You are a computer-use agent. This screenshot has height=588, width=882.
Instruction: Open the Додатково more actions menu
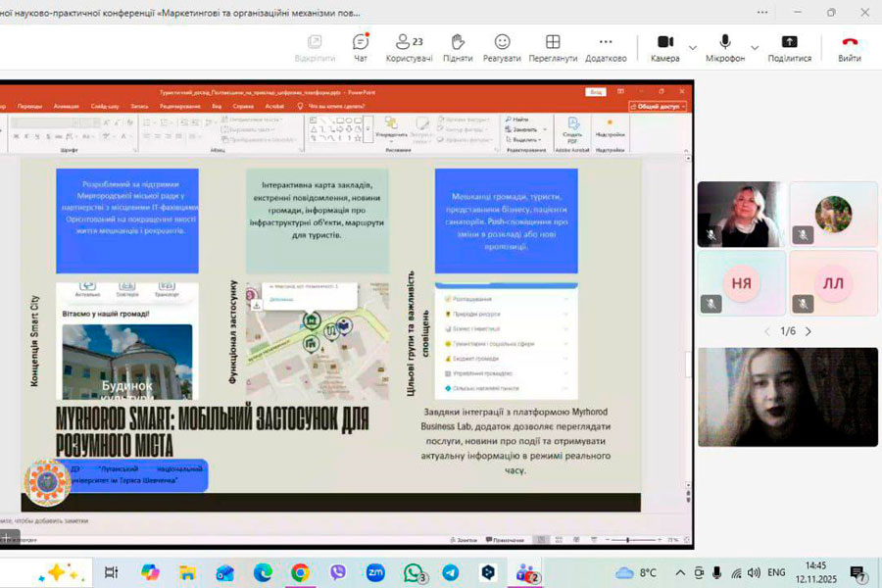click(x=606, y=47)
